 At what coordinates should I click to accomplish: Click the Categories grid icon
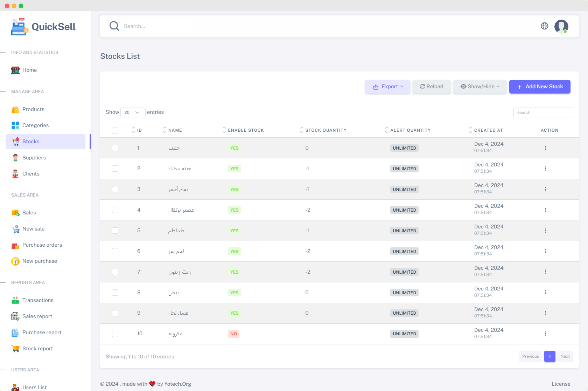click(x=15, y=125)
